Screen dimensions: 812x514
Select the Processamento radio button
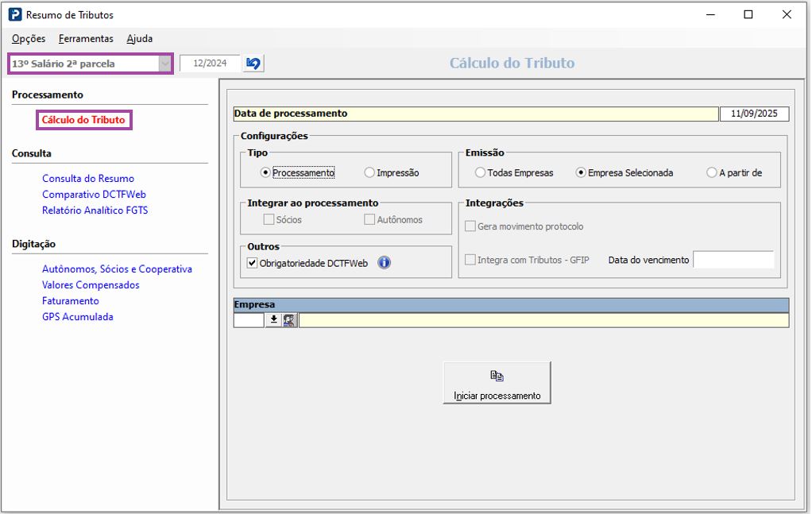click(x=266, y=172)
